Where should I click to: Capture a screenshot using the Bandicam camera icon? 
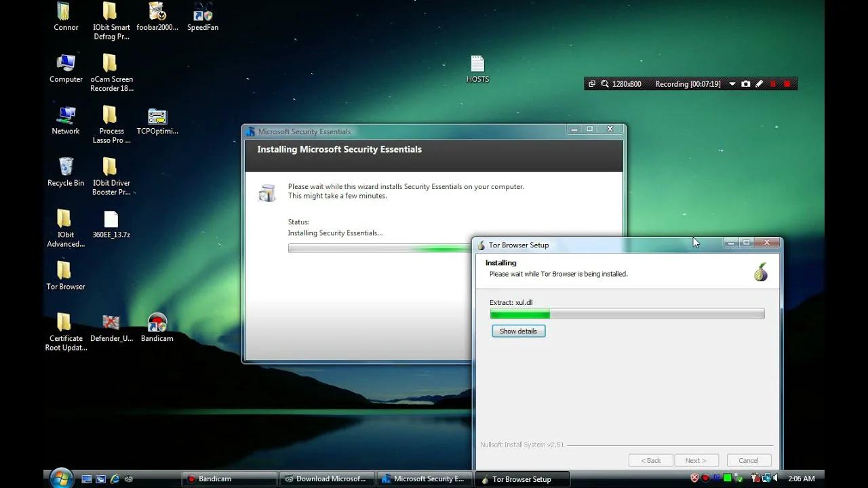(746, 83)
